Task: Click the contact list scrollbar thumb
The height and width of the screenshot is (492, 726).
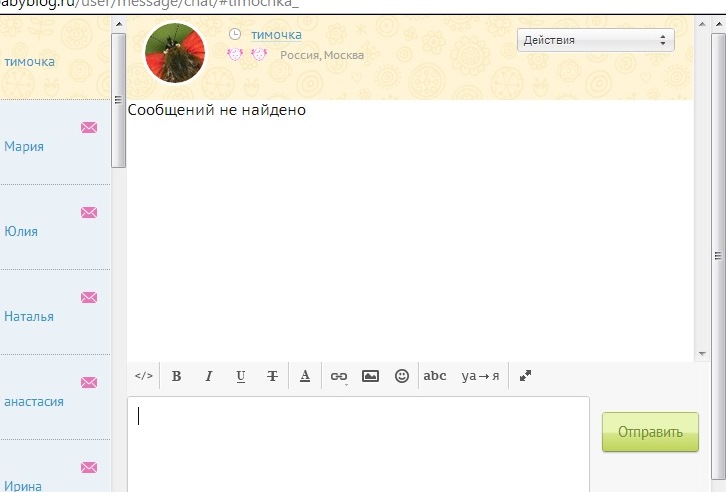Action: tap(119, 100)
